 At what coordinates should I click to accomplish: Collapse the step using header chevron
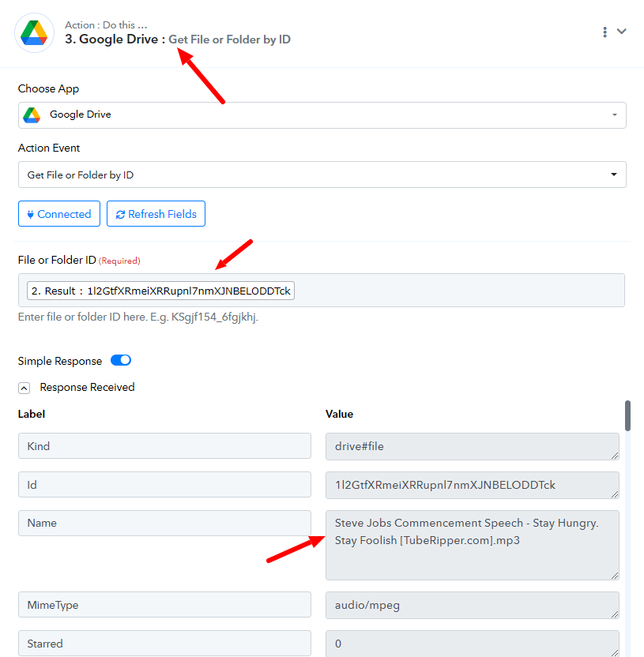[x=621, y=32]
